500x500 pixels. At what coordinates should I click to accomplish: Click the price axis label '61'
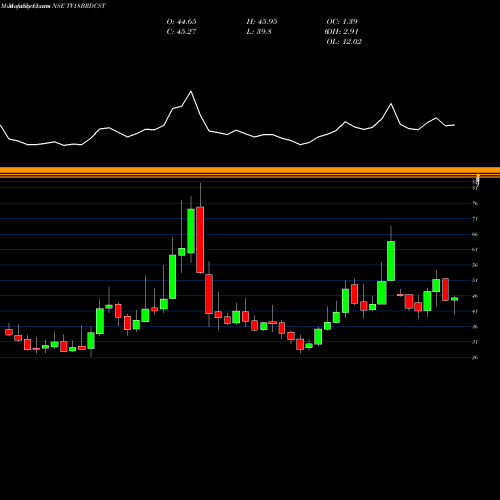tap(475, 249)
